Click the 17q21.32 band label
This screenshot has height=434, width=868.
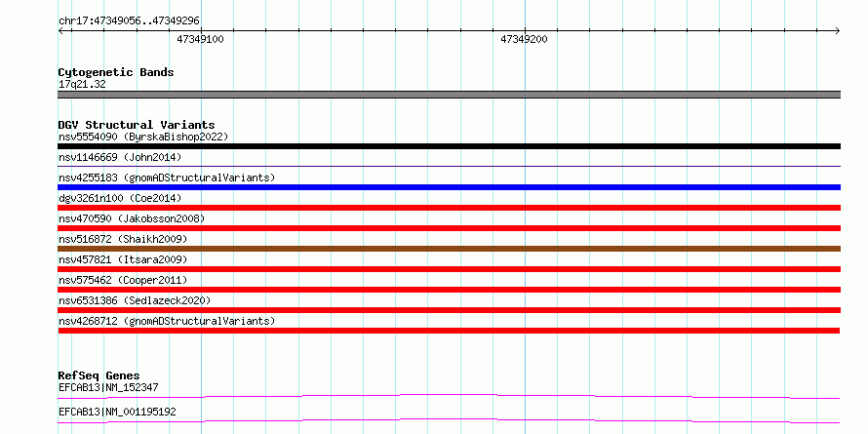82,85
